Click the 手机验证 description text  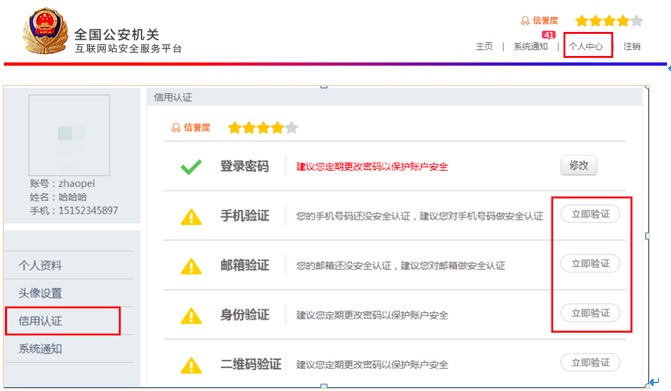click(x=419, y=216)
